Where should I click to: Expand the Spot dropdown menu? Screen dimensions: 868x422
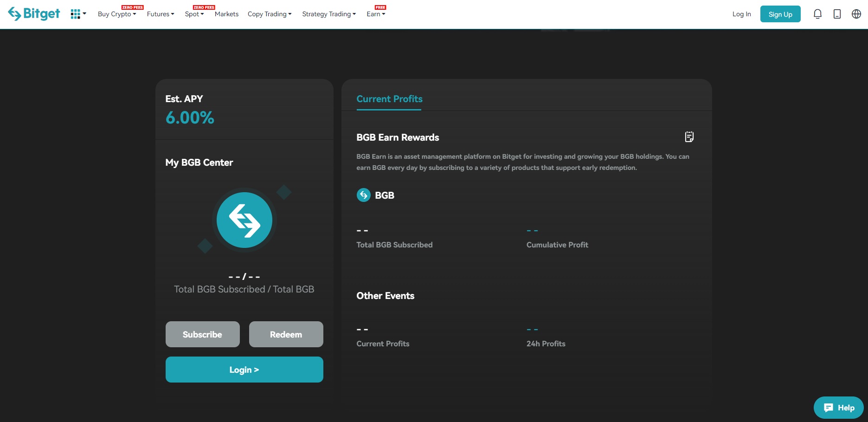194,14
